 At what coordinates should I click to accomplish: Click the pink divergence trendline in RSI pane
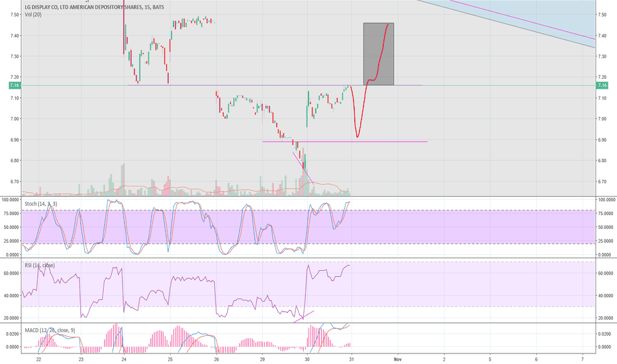pos(304,317)
